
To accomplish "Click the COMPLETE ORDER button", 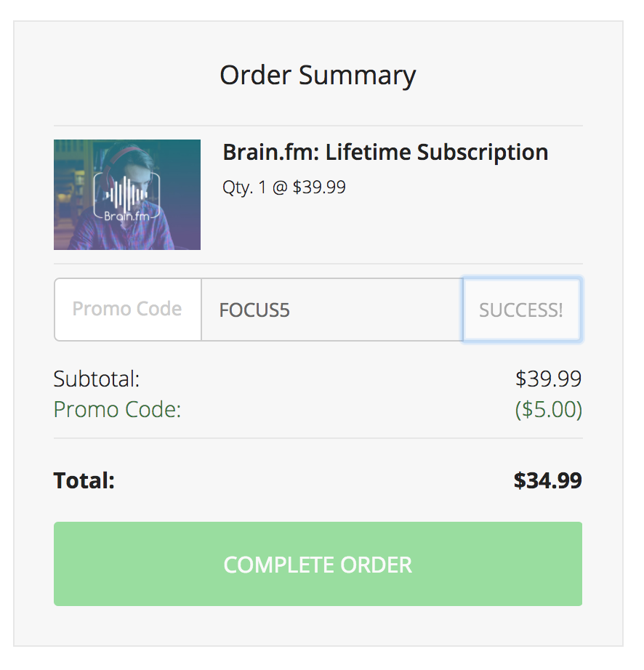I will [x=318, y=564].
